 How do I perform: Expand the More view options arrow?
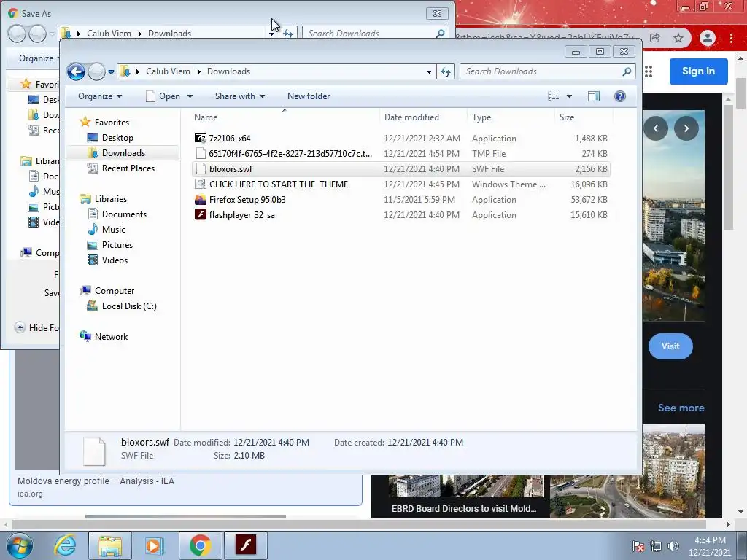(569, 96)
